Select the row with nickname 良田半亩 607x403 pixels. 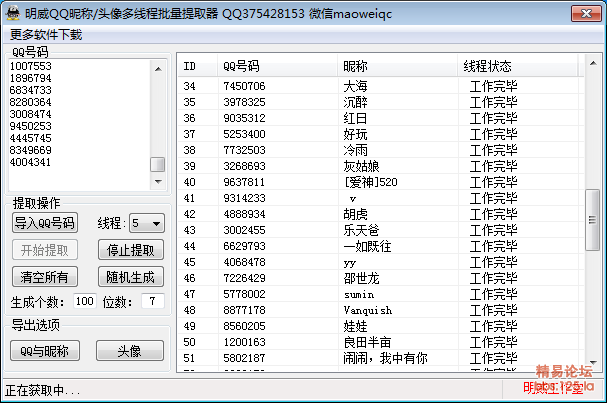381,342
